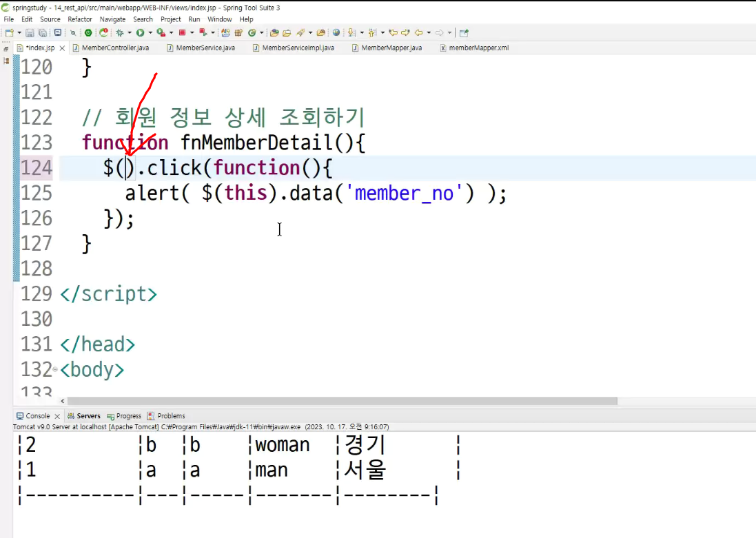Open the External Tools dropdown arrow

171,33
